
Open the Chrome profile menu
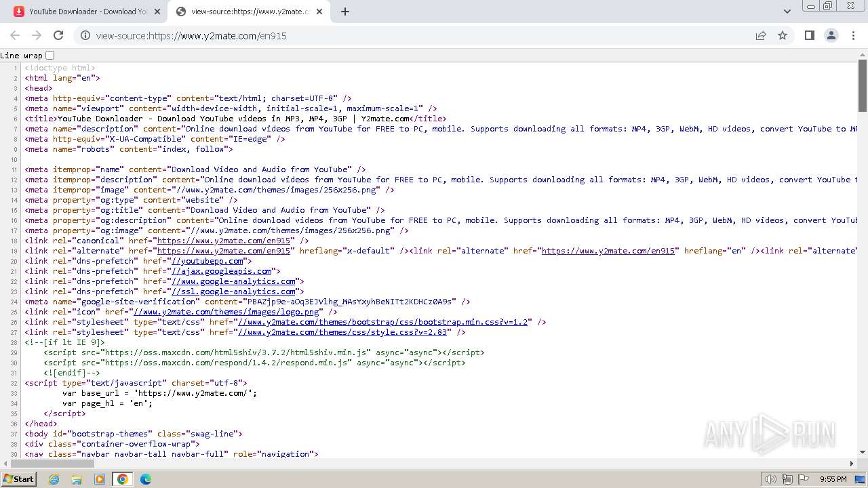[x=831, y=35]
